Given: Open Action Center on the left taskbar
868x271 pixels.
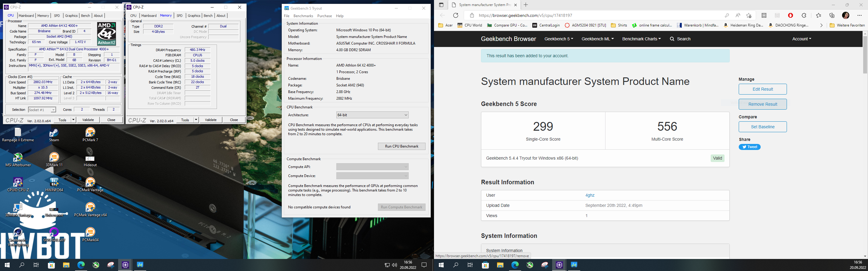Looking at the screenshot, I should (x=424, y=265).
